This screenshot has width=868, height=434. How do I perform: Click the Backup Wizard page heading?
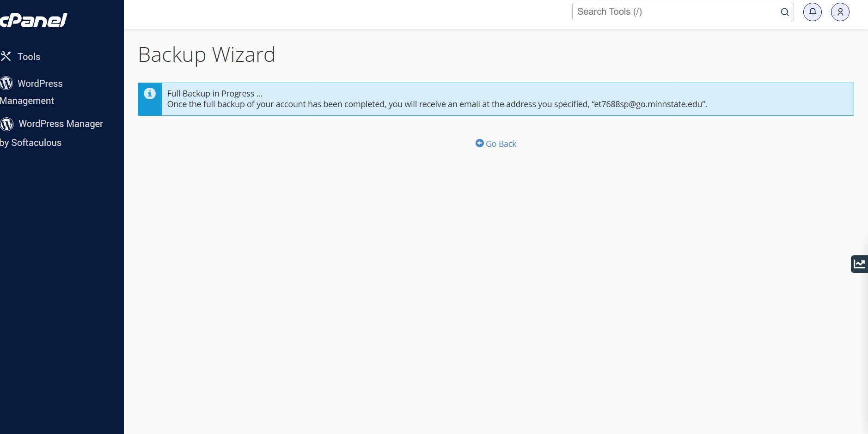[x=207, y=55]
